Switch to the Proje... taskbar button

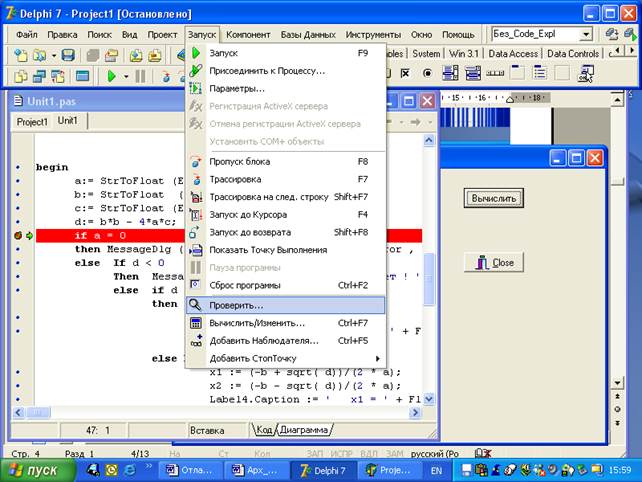389,471
